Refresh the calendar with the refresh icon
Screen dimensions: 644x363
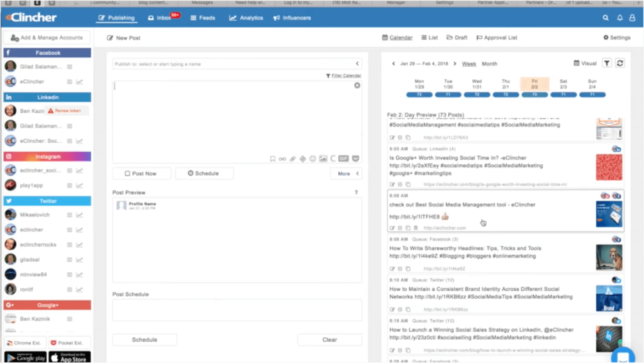619,64
